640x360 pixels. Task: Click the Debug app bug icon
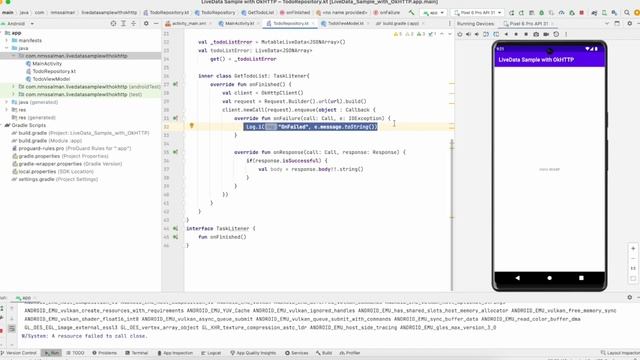542,13
